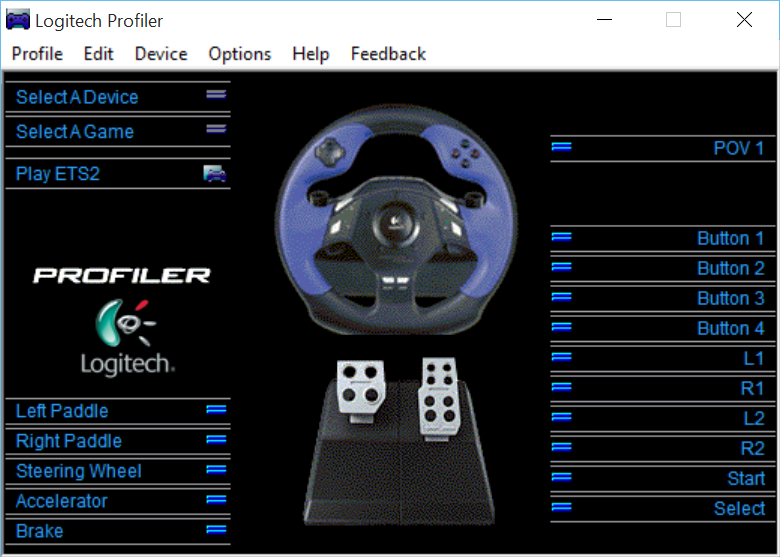Image resolution: width=780 pixels, height=557 pixels.
Task: Click the Start label
Action: 746,478
